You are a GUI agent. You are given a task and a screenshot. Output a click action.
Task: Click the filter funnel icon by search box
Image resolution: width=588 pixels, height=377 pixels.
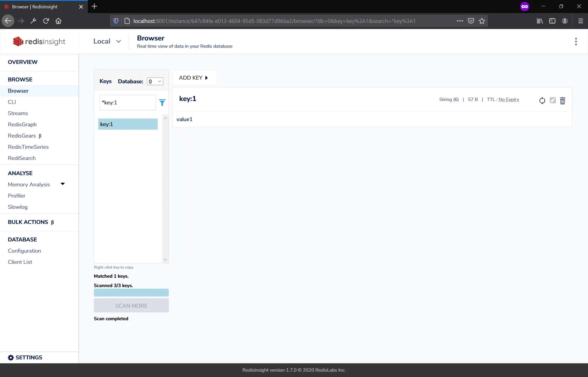(162, 102)
